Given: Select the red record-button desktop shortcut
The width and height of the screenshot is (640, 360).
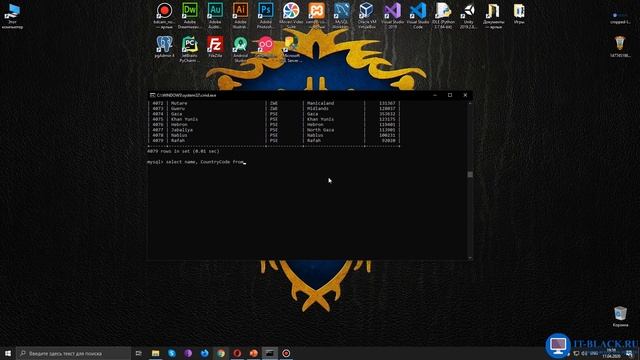Looking at the screenshot, I should (x=164, y=15).
